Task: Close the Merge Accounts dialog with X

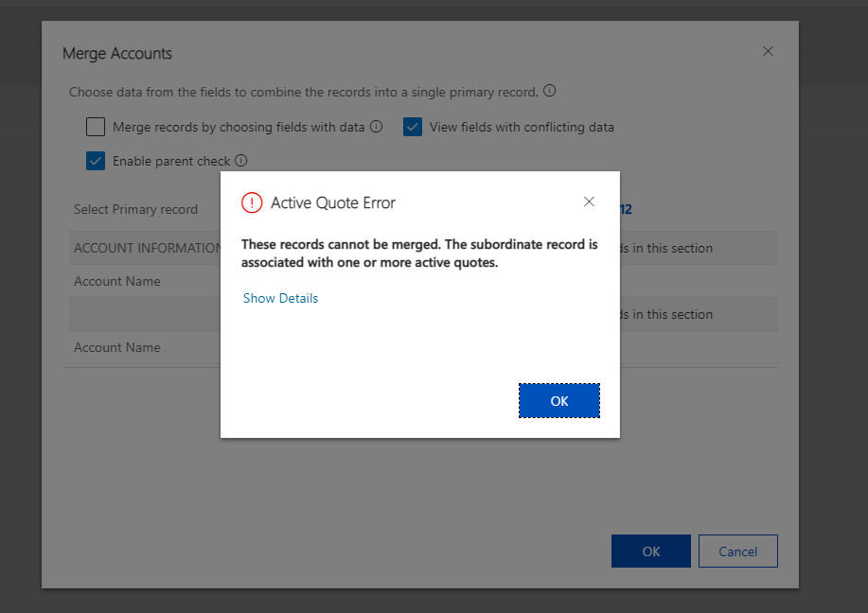Action: 768,51
